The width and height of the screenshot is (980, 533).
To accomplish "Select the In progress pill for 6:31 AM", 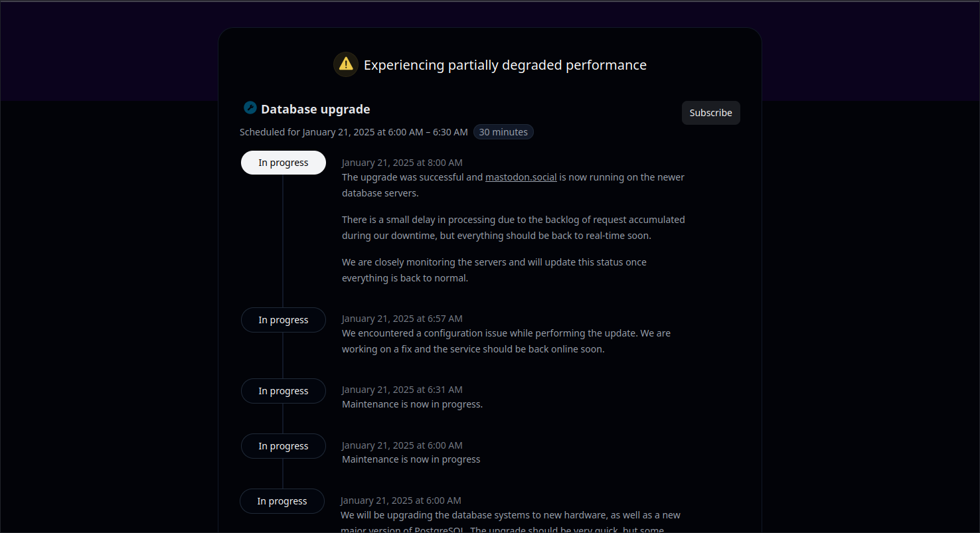I will [284, 391].
